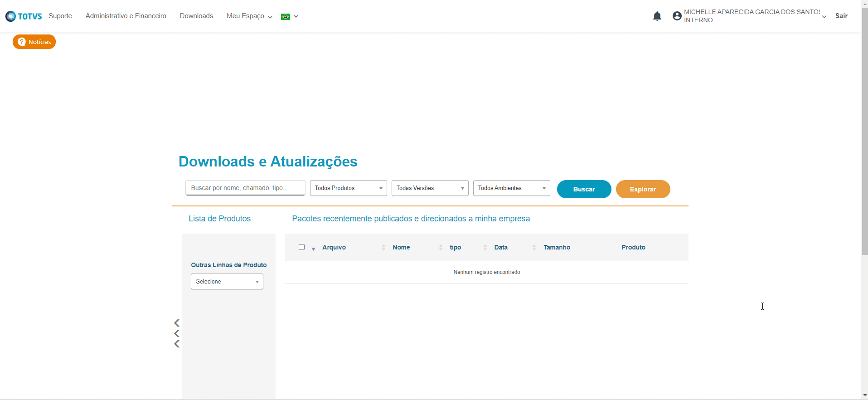Viewport: 868px width, 401px height.
Task: Open the Todos Produtos dropdown
Action: [x=348, y=188]
